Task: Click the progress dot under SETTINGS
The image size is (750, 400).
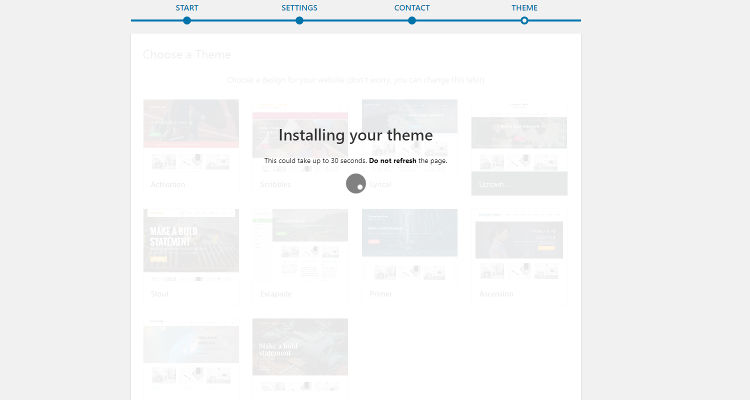Action: 299,20
